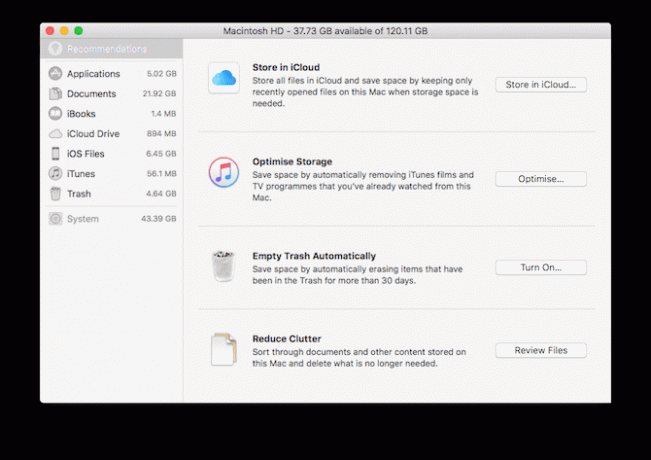The width and height of the screenshot is (651, 460).
Task: Click the iOS Files phone icon
Action: click(55, 154)
